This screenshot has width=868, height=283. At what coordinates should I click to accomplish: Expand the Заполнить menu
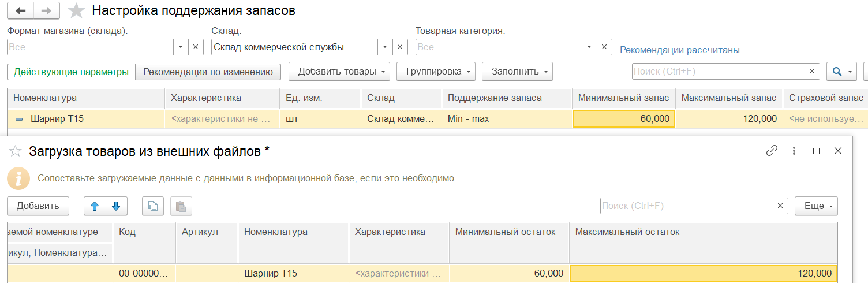[x=517, y=72]
